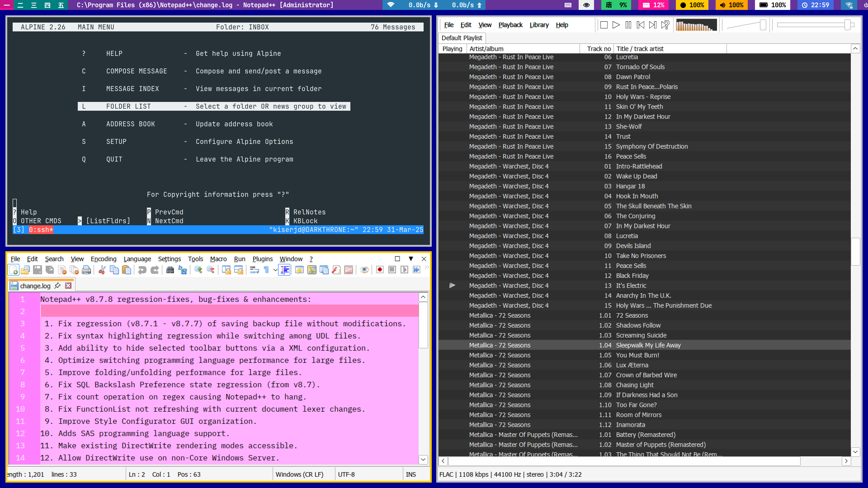868x488 pixels.
Task: Click the New file icon in Notepad++
Action: (14, 270)
